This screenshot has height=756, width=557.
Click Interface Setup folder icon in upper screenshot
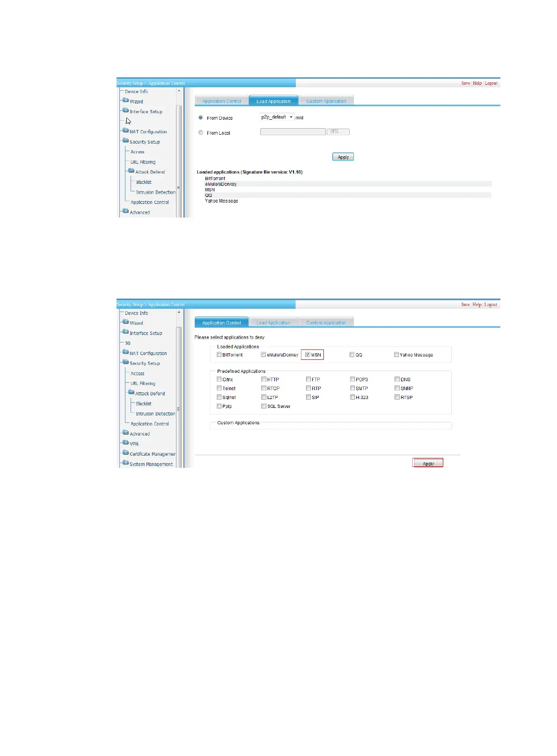pyautogui.click(x=125, y=110)
